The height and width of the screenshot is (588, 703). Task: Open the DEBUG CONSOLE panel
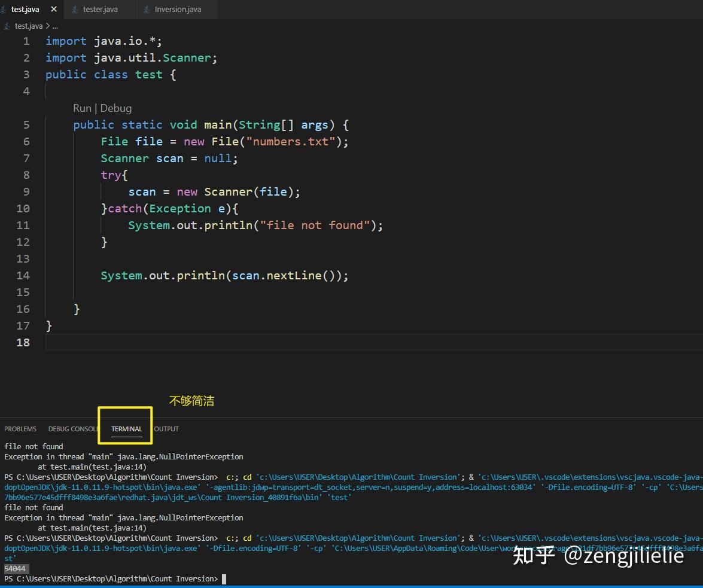click(73, 429)
